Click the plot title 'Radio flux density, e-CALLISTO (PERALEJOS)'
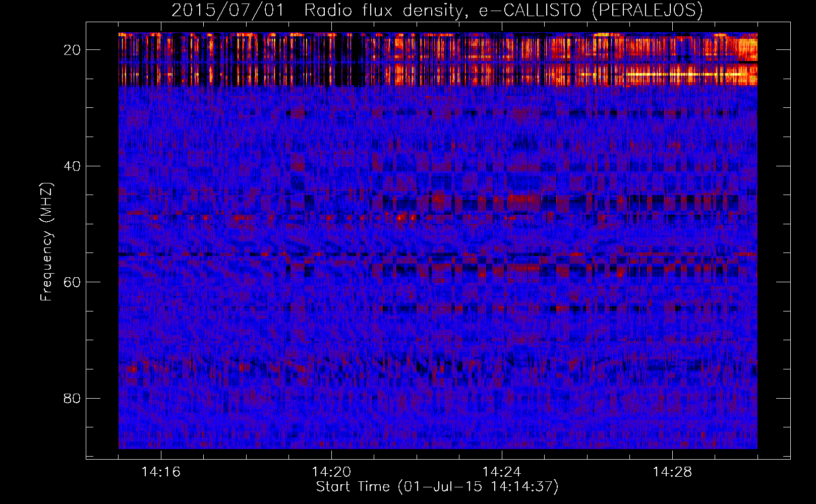816x504 pixels. (503, 10)
